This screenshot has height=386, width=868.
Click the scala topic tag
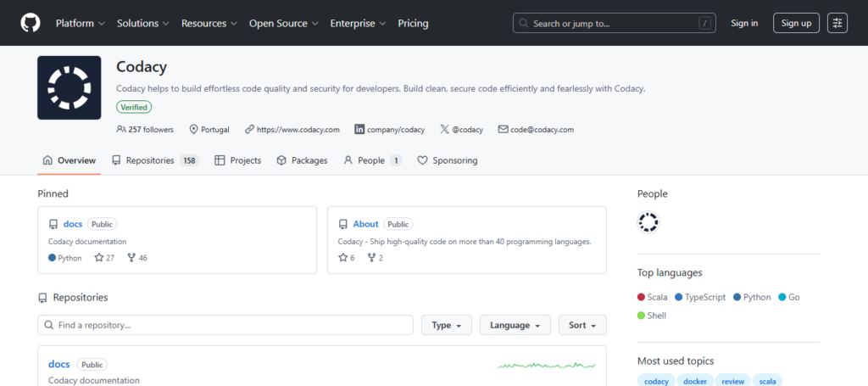pos(767,382)
